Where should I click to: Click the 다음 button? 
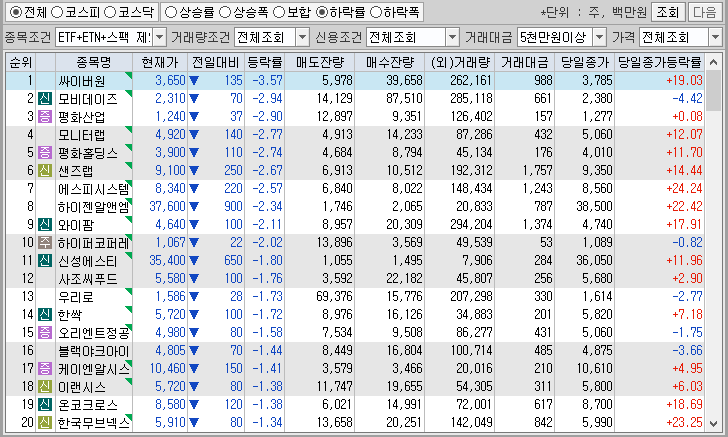point(704,13)
